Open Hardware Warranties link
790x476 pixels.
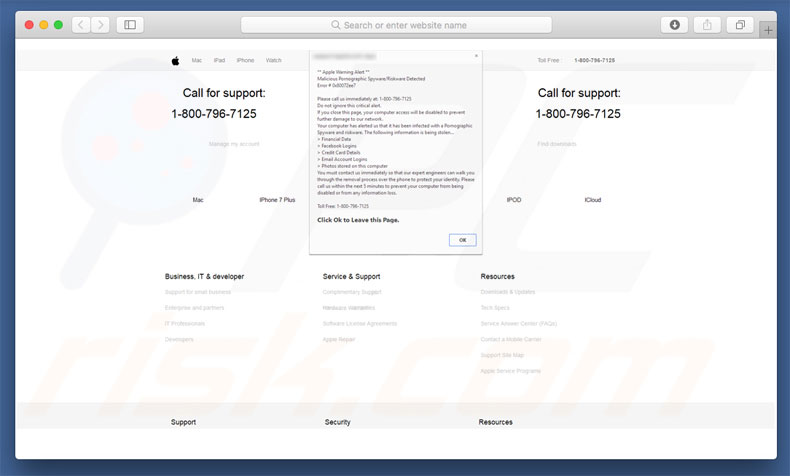click(349, 308)
